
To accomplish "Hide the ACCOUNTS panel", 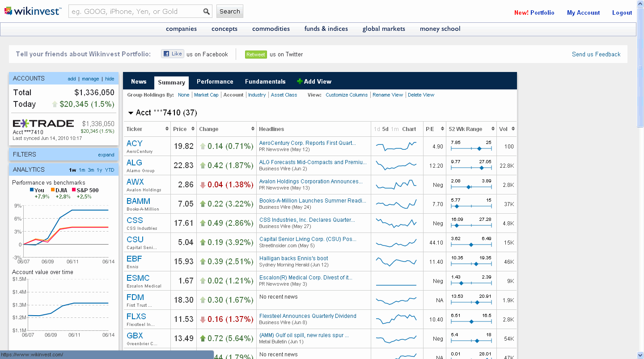I will point(110,79).
